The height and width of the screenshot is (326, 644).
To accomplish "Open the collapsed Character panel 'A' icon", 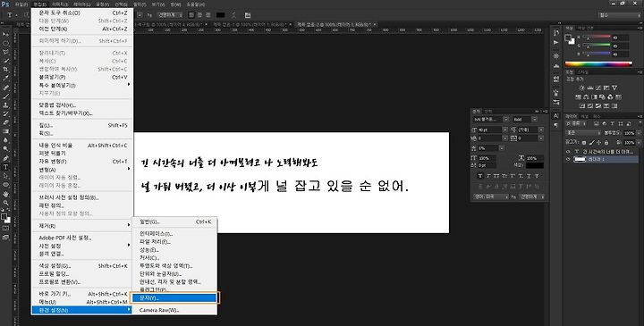I will (x=556, y=116).
